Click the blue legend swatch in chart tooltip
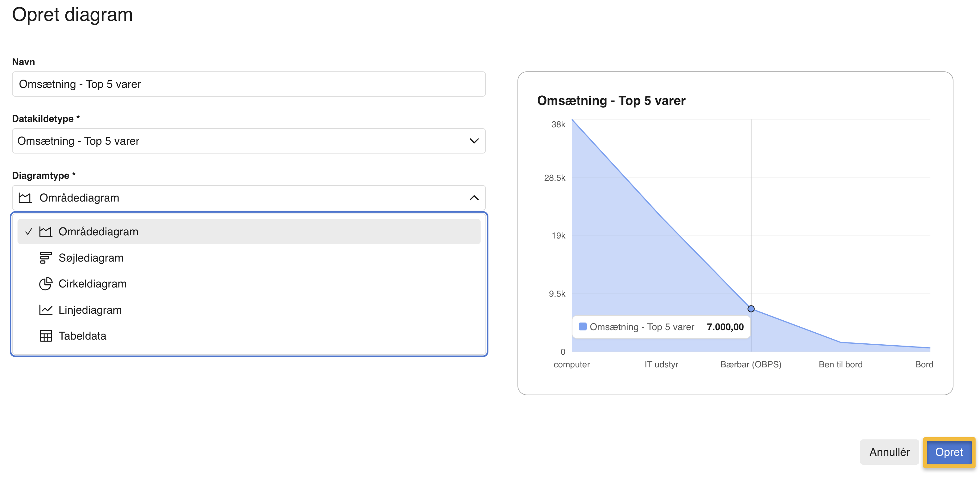The image size is (980, 477). point(583,327)
